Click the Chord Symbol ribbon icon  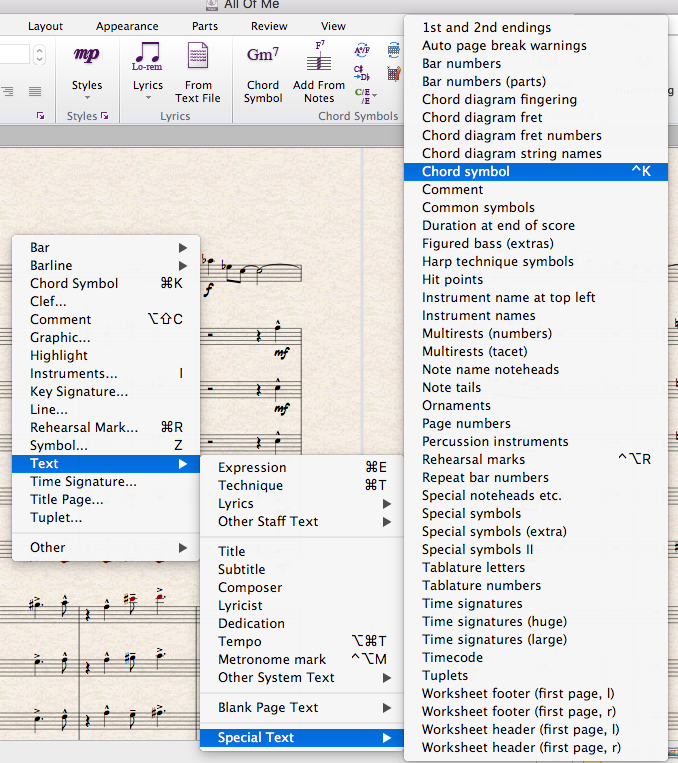[x=263, y=72]
